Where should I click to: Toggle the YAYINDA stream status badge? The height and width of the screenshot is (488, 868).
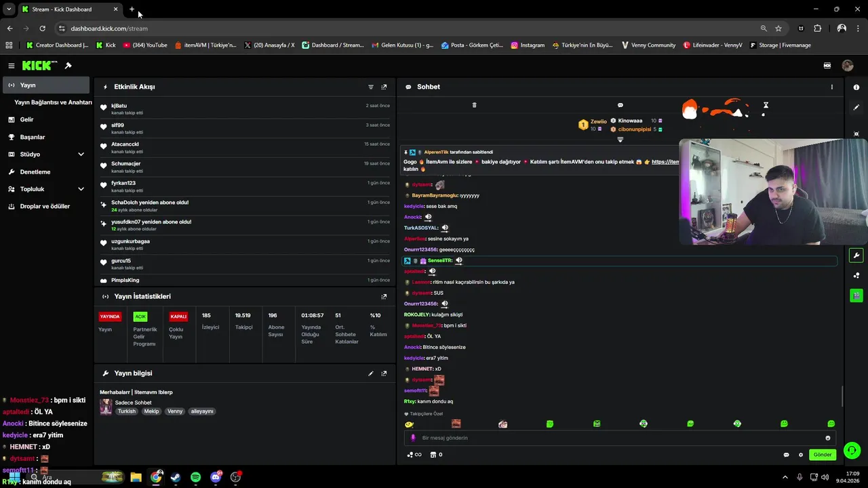tap(110, 317)
